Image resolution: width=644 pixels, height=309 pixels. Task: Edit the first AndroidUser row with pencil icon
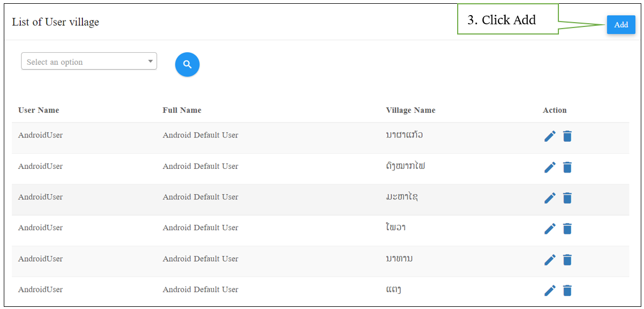[550, 136]
